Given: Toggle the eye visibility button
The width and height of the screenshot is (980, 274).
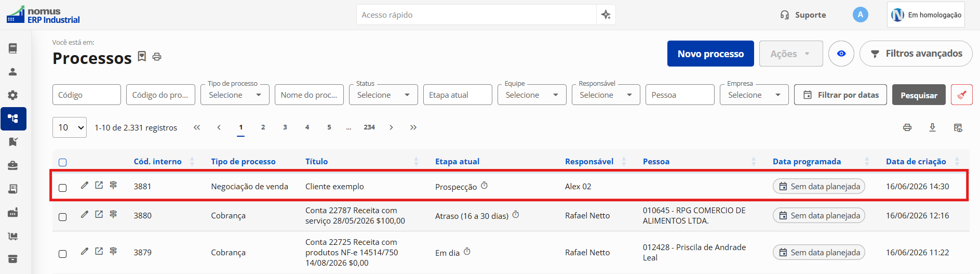Looking at the screenshot, I should (x=841, y=54).
